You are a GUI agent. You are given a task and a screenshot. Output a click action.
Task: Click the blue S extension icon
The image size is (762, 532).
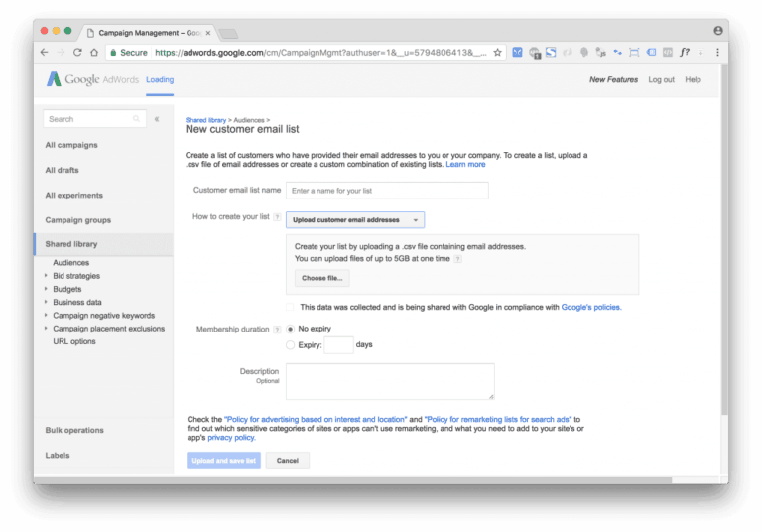tap(551, 52)
